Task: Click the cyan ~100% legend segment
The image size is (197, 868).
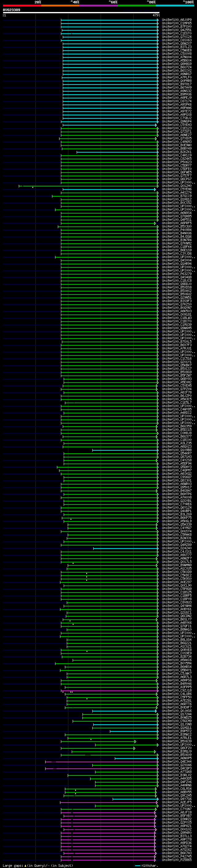Action: pos(175,6)
